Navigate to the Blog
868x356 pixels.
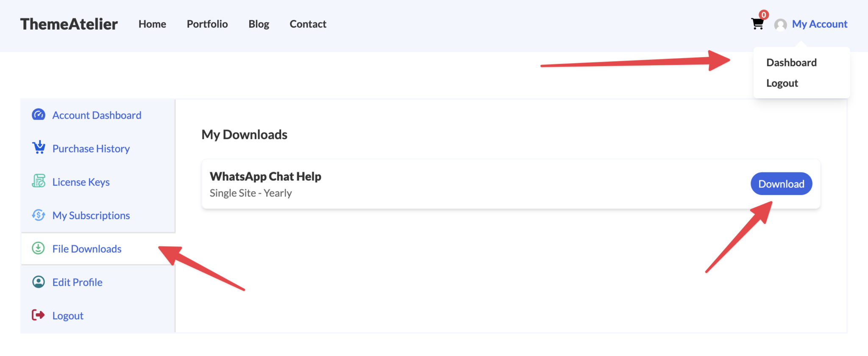pyautogui.click(x=259, y=24)
